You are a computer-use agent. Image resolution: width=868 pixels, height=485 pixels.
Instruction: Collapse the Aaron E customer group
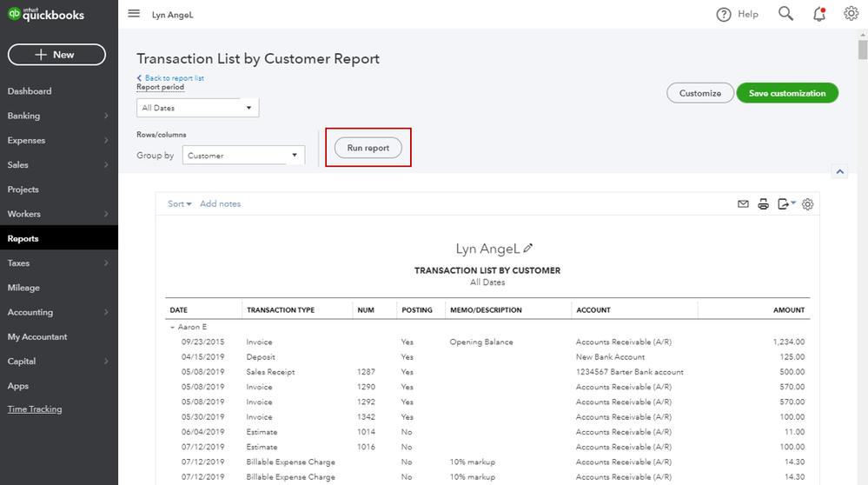(172, 327)
